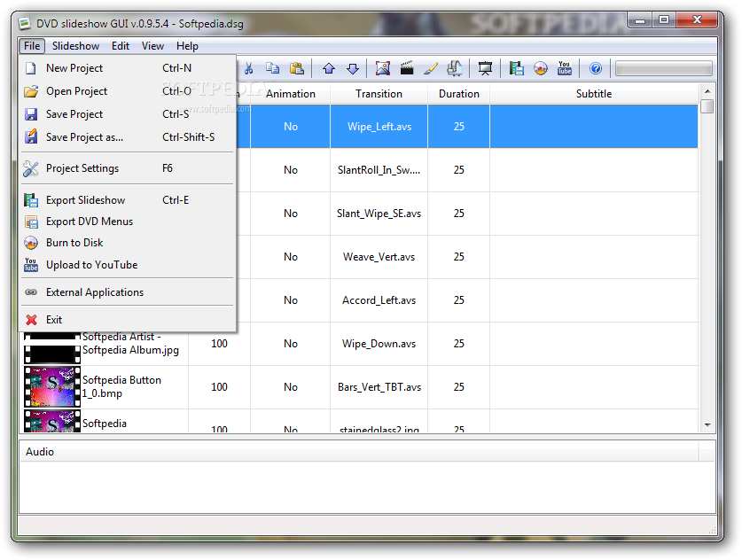
Task: Click the window resize grip in status bar
Action: tap(712, 530)
